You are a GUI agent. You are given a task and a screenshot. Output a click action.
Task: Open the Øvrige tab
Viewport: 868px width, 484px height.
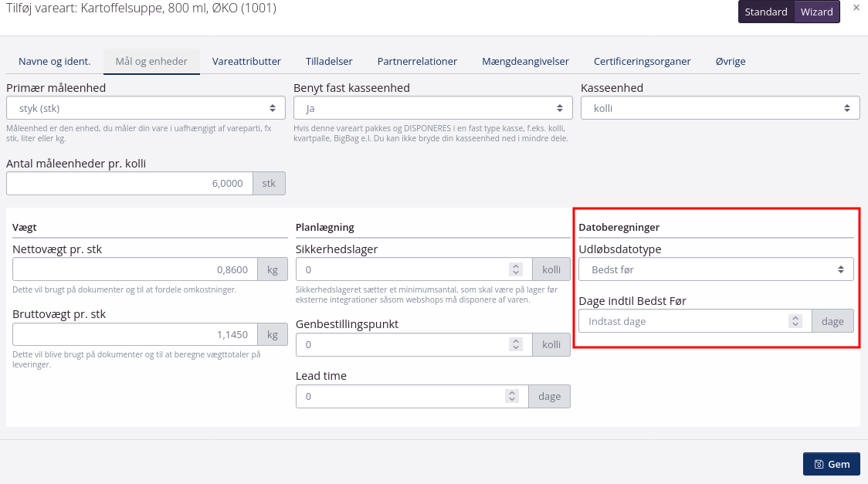pos(730,61)
